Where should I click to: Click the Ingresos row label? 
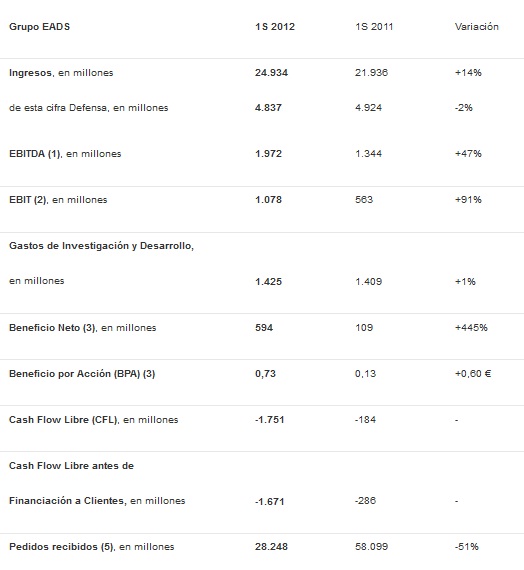[x=61, y=73]
